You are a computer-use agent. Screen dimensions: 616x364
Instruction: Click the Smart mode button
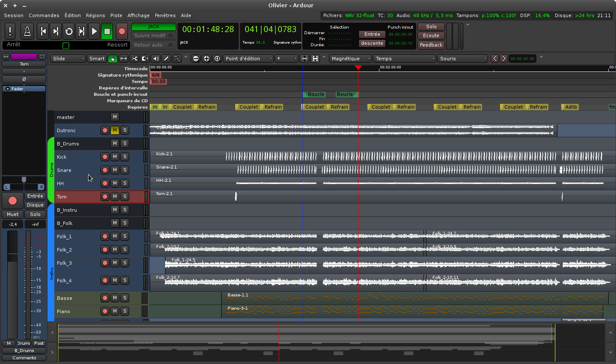[97, 59]
